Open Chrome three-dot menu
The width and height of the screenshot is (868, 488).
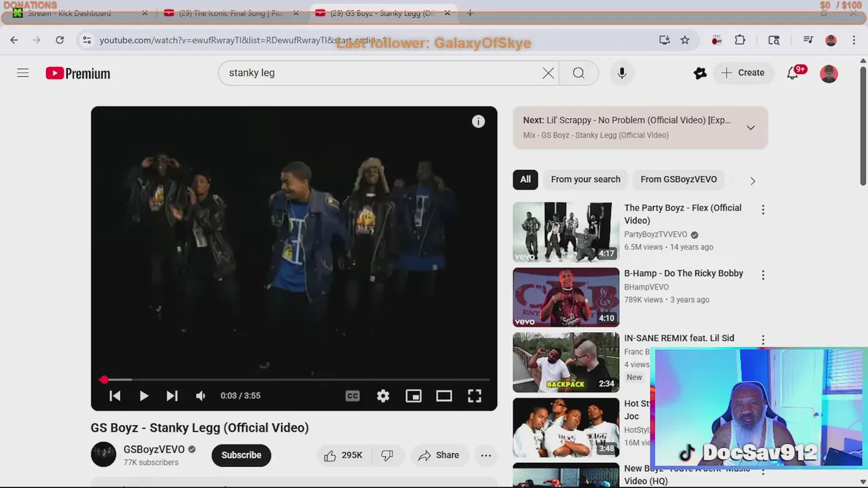point(854,41)
